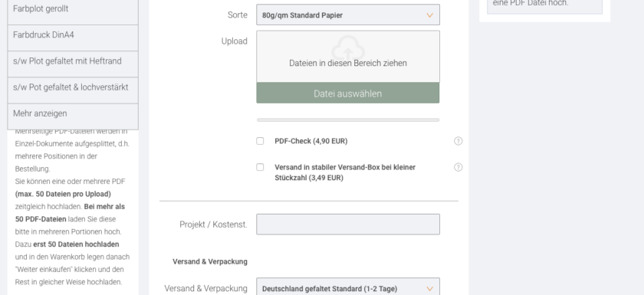The height and width of the screenshot is (295, 644).
Task: Enable the PDF-Check (4,90 EUR) checkbox
Action: tap(260, 141)
